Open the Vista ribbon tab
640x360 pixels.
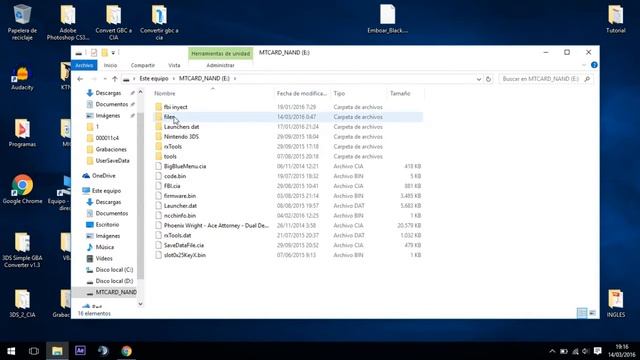174,65
